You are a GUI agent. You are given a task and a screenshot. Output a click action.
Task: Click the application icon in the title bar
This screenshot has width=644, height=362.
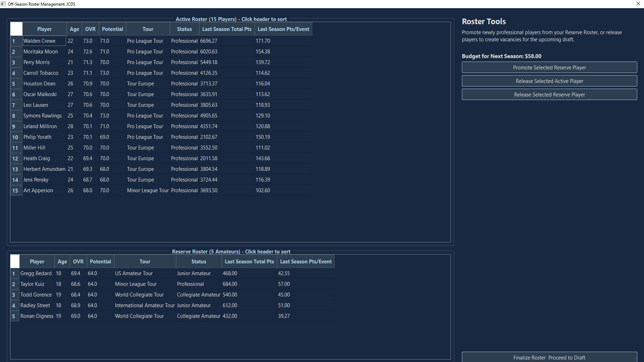pyautogui.click(x=3, y=4)
